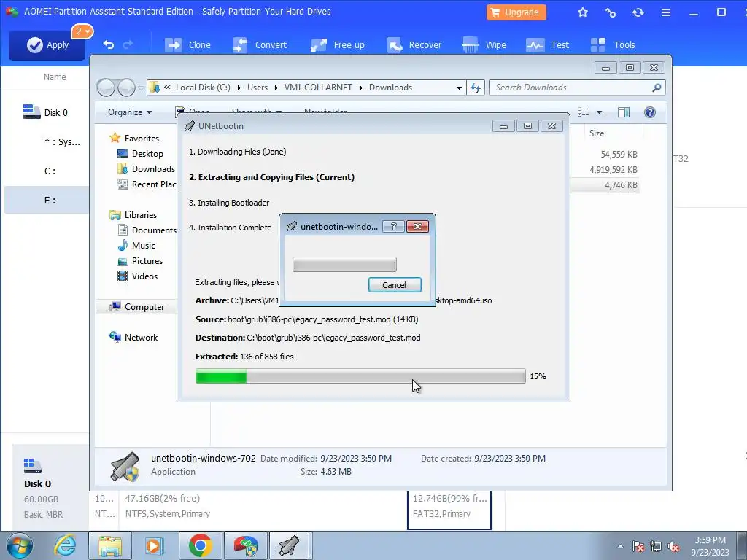Click the green extraction progress bar
This screenshot has height=560, width=747.
(360, 376)
